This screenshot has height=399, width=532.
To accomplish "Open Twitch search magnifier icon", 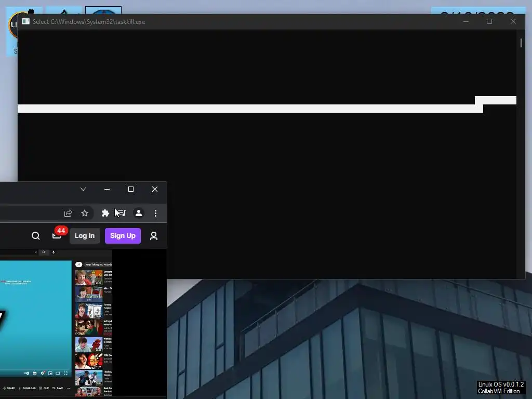I will (36, 236).
